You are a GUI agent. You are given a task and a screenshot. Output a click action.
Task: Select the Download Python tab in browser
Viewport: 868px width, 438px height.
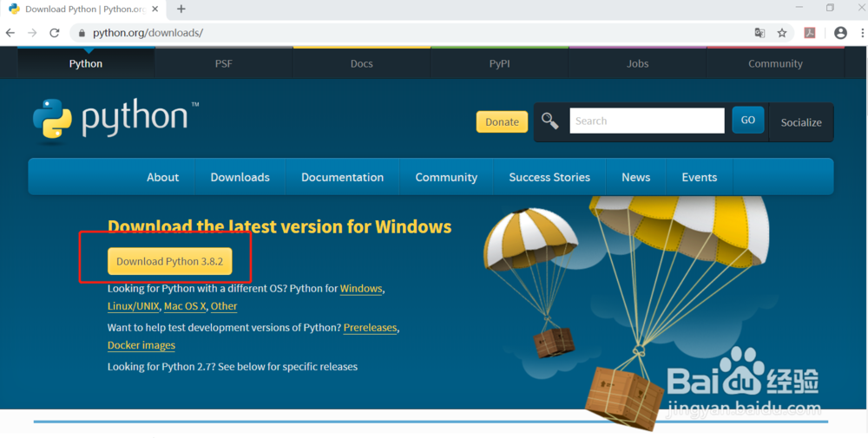tap(83, 10)
